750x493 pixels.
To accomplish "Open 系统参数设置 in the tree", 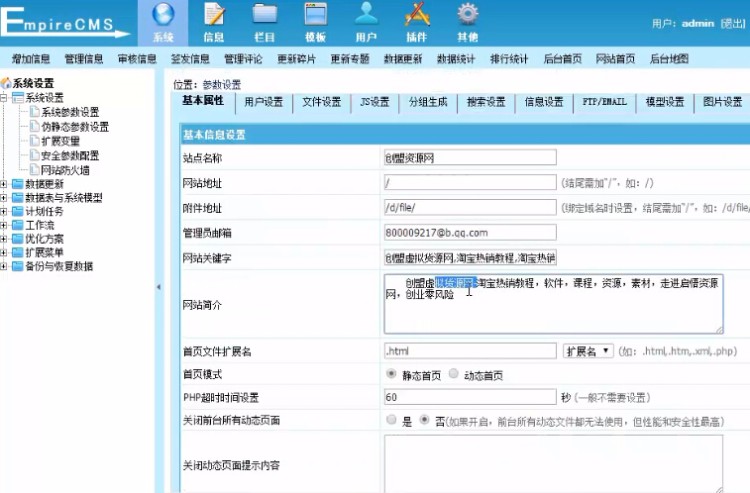I will tap(70, 112).
